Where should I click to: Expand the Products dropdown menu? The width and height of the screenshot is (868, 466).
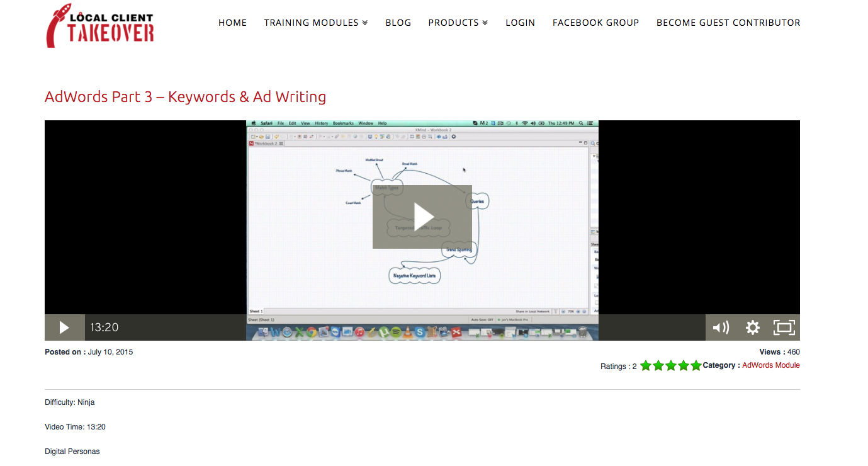click(x=458, y=23)
